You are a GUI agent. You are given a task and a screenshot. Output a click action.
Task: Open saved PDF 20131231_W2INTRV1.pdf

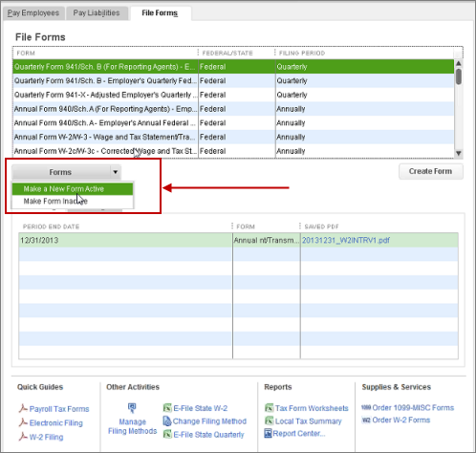346,240
